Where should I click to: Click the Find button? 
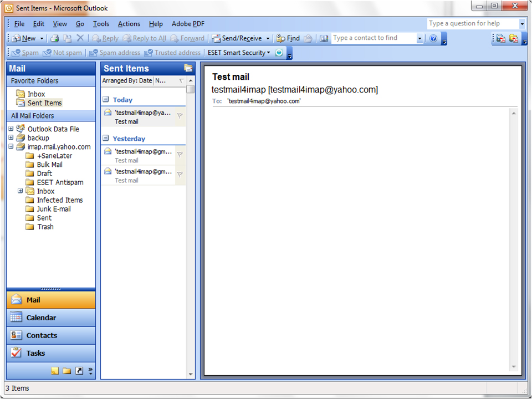[288, 38]
